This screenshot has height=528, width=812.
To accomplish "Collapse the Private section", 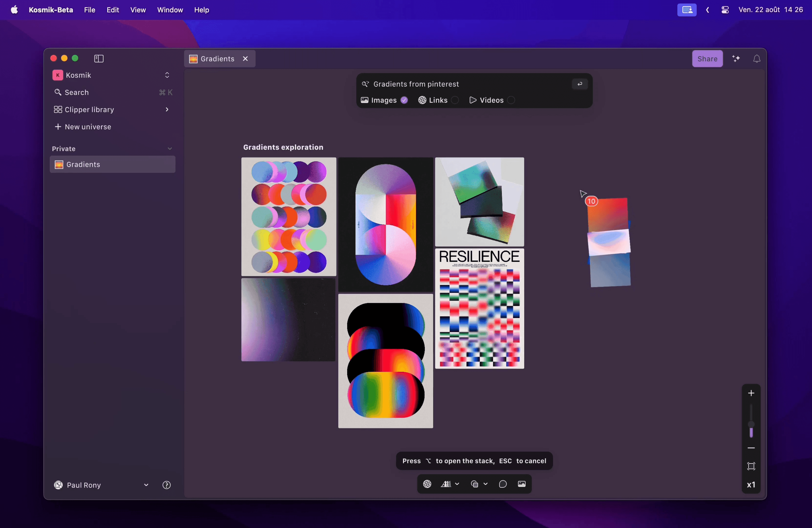I will [x=170, y=148].
